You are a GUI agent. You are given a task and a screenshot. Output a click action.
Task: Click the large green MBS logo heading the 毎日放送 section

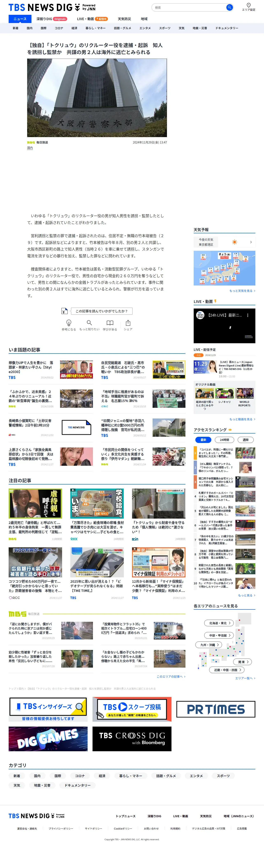[x=17, y=614]
